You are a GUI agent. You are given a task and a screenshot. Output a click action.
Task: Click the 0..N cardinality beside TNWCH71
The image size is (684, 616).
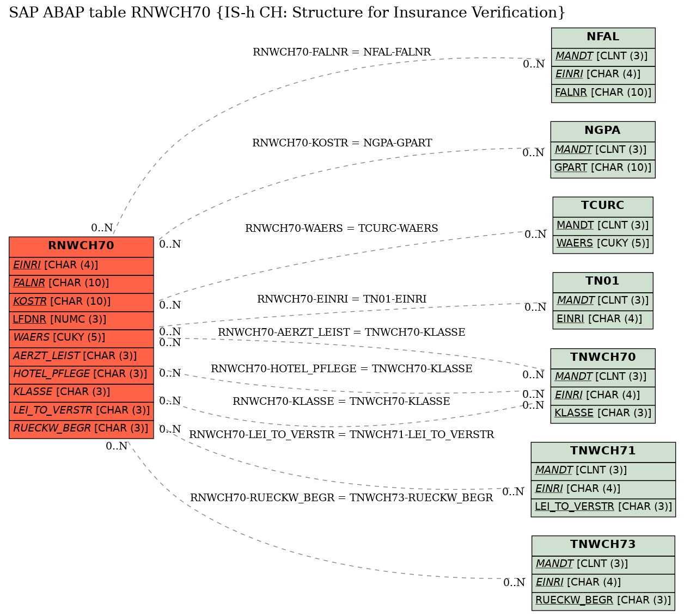tap(513, 492)
